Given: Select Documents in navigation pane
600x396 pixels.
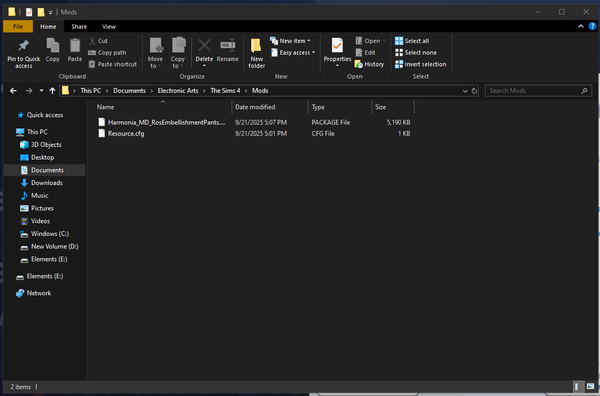Looking at the screenshot, I should (44, 170).
